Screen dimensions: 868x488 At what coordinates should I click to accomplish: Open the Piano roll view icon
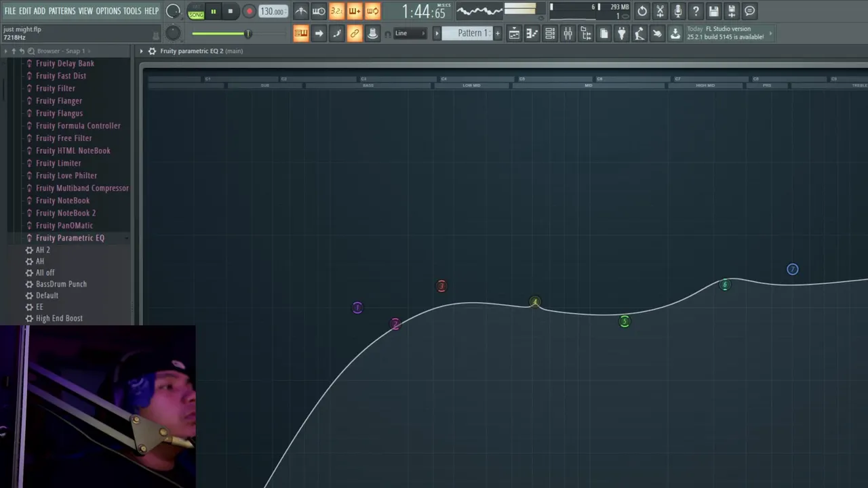pos(532,33)
